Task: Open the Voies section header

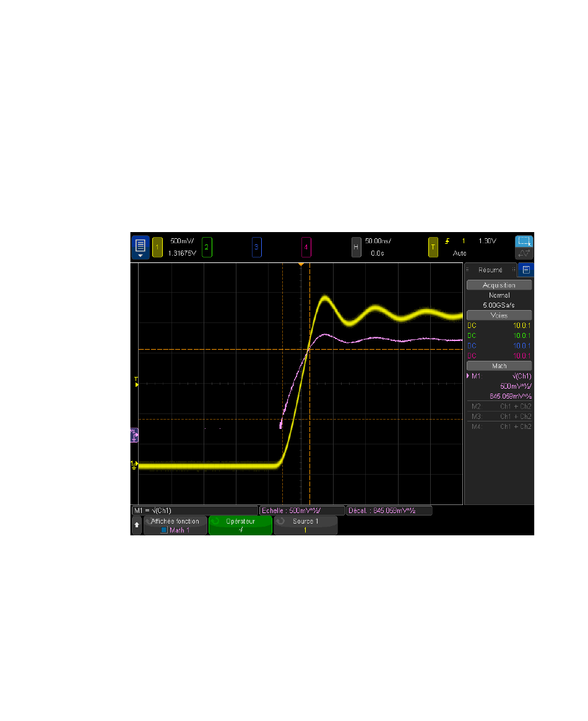Action: point(499,315)
